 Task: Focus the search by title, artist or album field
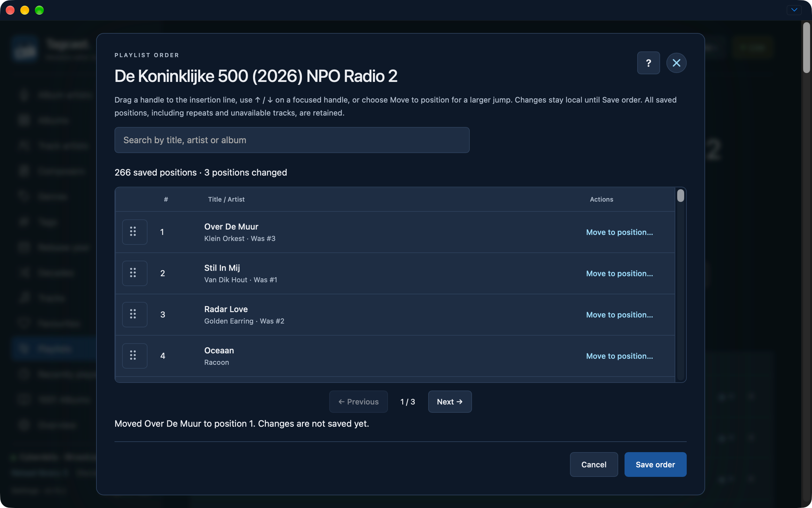(292, 140)
